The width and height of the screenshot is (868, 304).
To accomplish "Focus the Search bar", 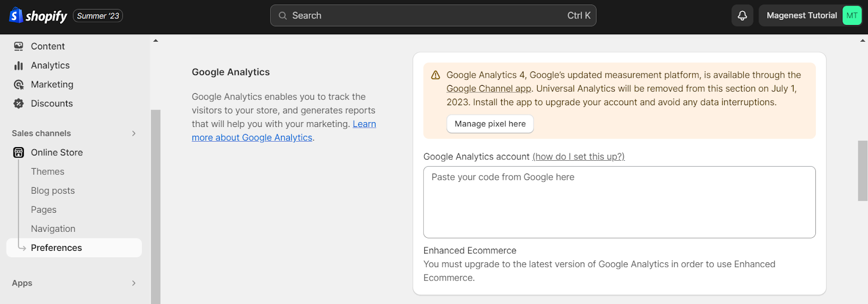I will click(433, 16).
